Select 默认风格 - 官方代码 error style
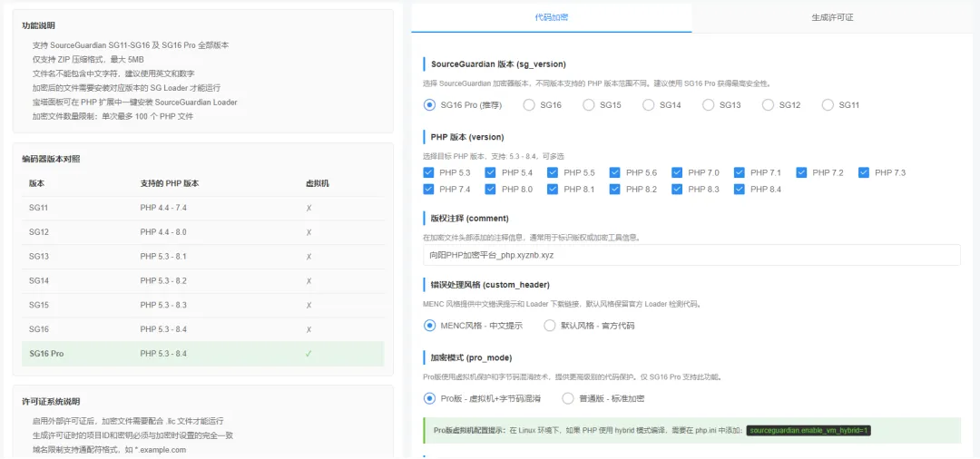Viewport: 980px width, 459px height. [549, 326]
